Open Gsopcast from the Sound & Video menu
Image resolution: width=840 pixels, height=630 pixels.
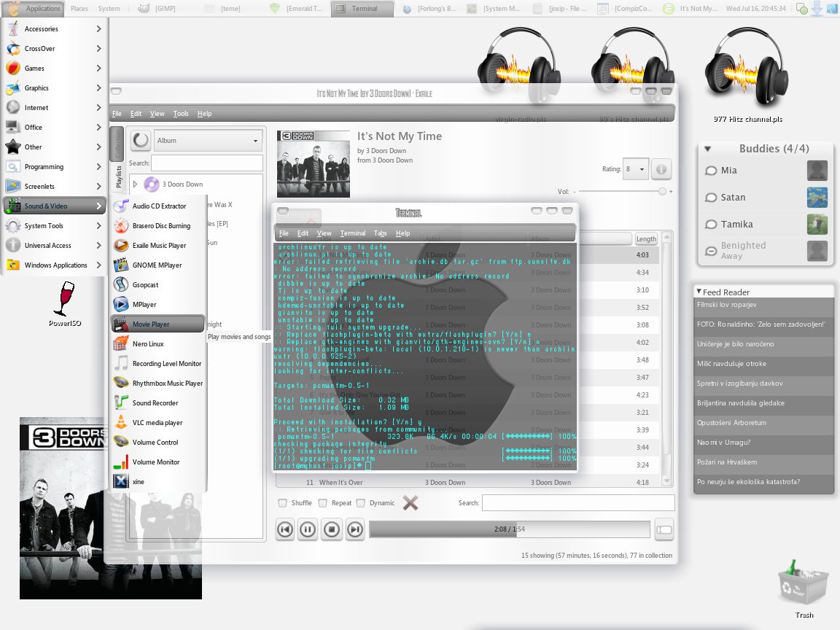coord(158,285)
